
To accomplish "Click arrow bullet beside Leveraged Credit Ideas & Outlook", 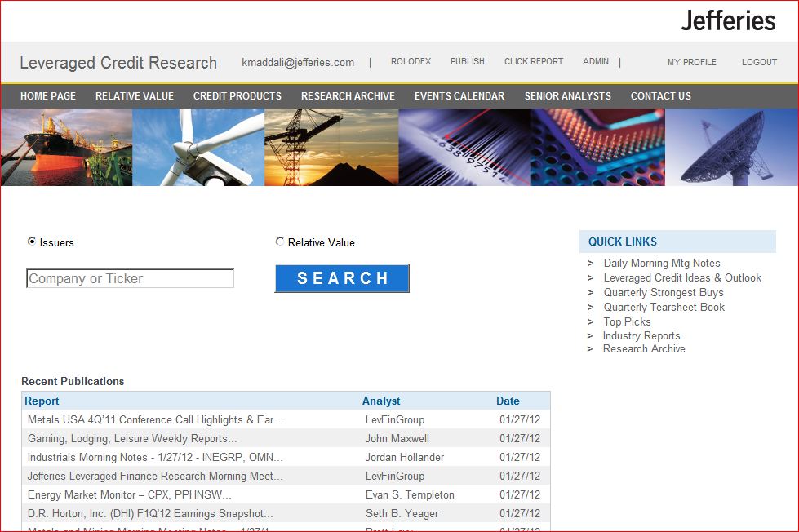I will point(591,278).
